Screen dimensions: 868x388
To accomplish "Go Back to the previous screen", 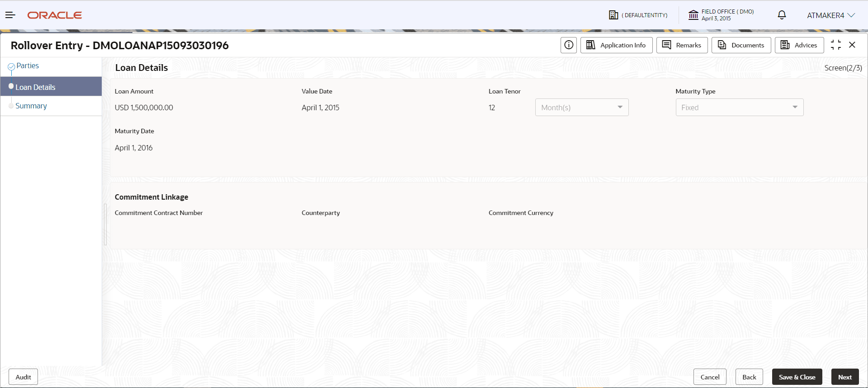I will pyautogui.click(x=749, y=377).
